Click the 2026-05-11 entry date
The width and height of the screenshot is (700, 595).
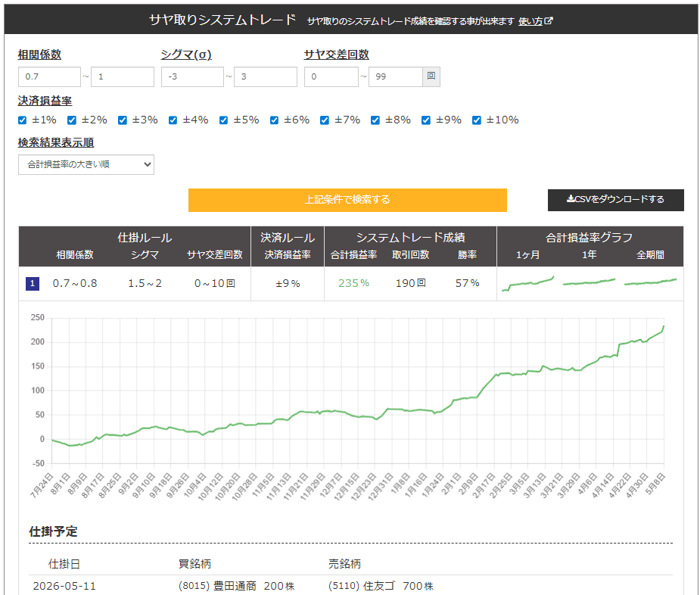point(64,586)
